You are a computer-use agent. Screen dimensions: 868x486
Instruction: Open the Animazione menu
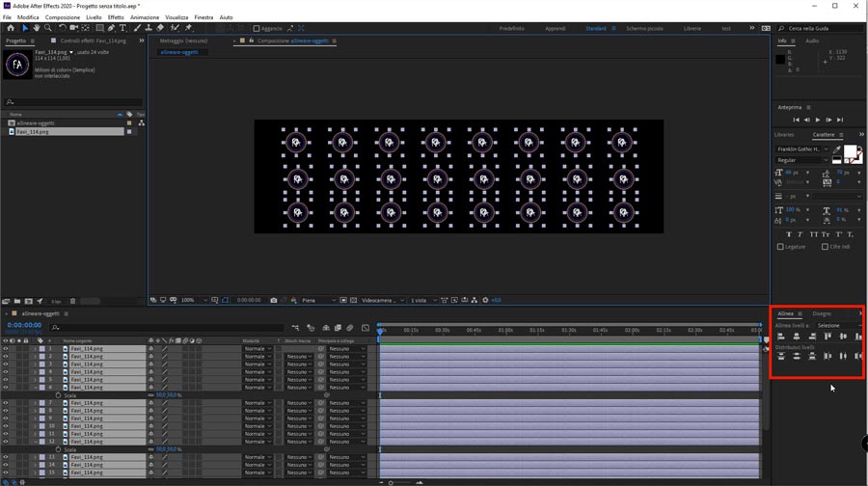click(x=145, y=17)
